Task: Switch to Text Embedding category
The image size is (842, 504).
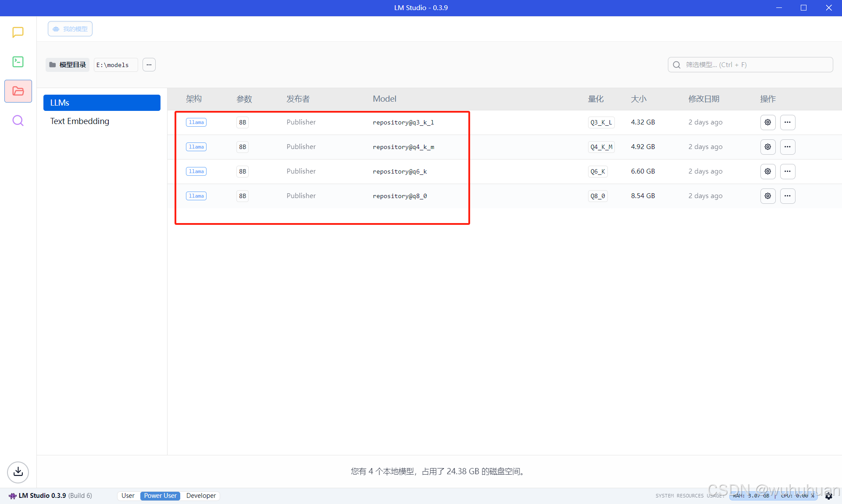Action: [80, 121]
